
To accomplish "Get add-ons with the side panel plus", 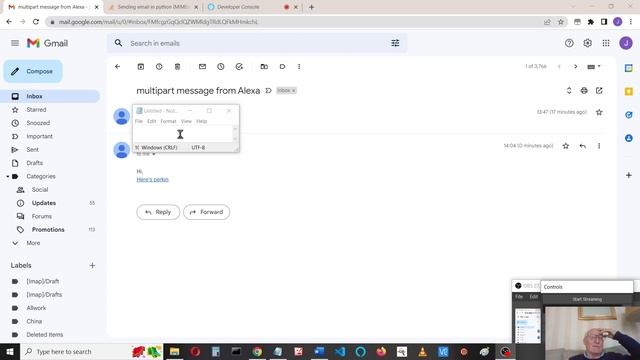I will tap(629, 175).
